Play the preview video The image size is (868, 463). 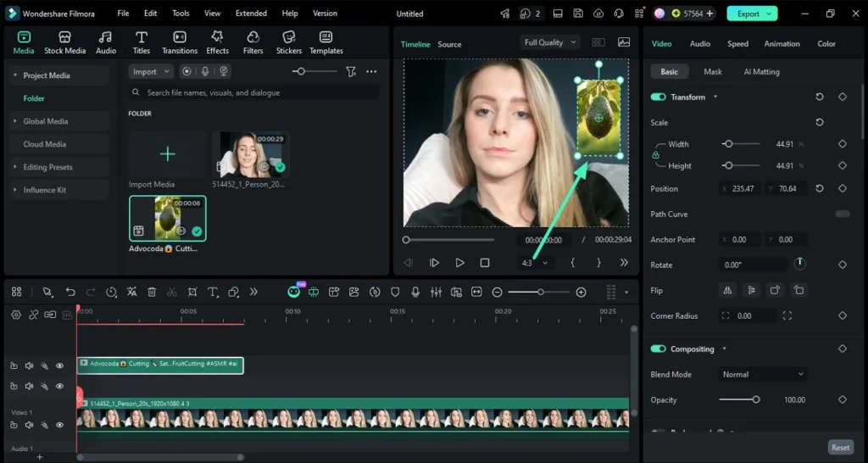(459, 263)
